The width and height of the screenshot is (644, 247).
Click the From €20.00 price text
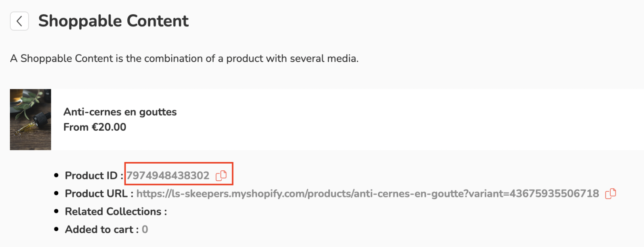[x=95, y=127]
